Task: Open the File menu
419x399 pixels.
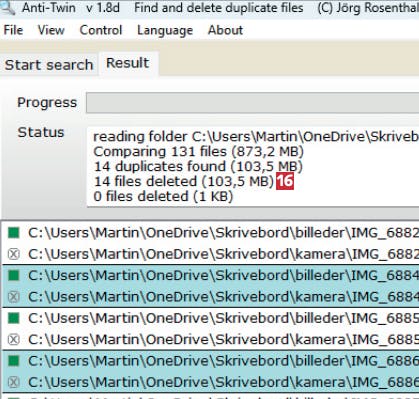Action: [x=13, y=30]
